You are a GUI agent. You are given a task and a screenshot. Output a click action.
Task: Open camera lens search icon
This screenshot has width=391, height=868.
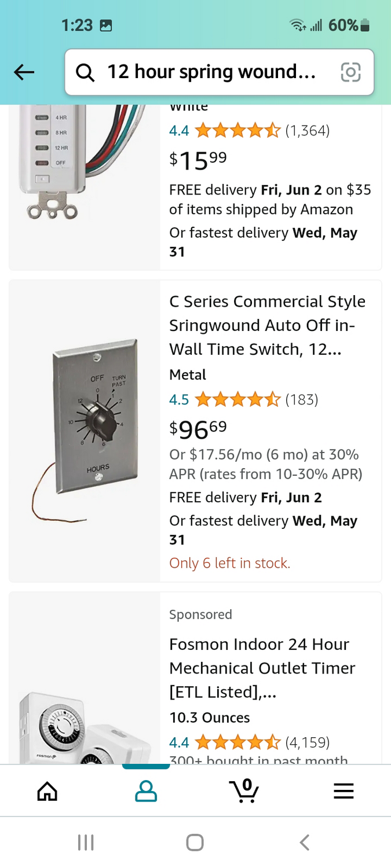coord(350,72)
